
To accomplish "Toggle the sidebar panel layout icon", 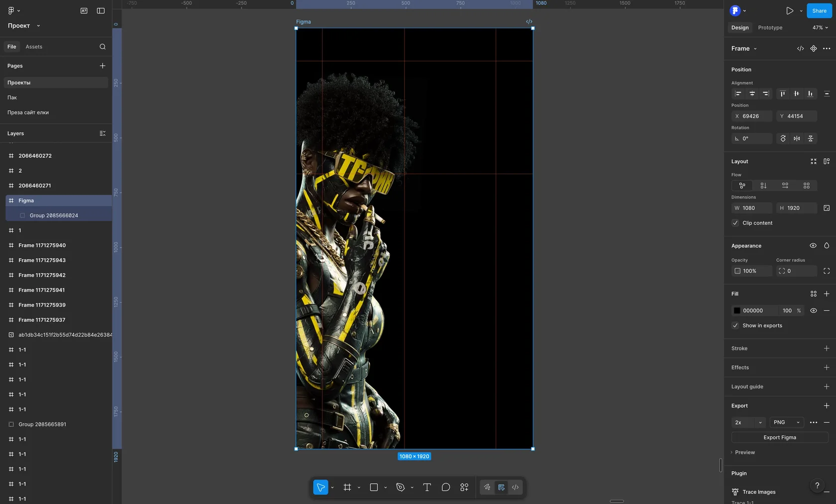I will pyautogui.click(x=101, y=10).
